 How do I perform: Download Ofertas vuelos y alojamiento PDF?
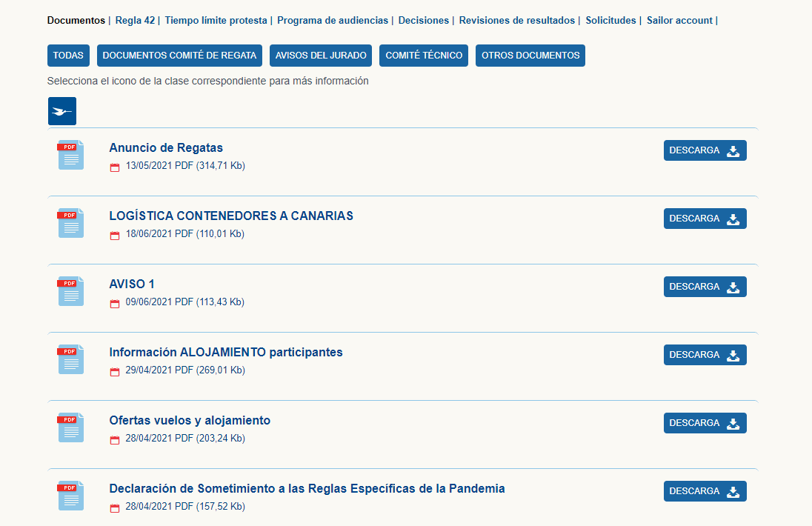point(705,423)
